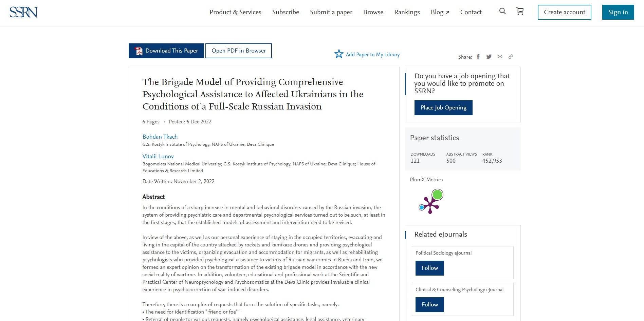Viewport: 644px width, 321px height.
Task: Open the Browse menu item
Action: click(373, 12)
